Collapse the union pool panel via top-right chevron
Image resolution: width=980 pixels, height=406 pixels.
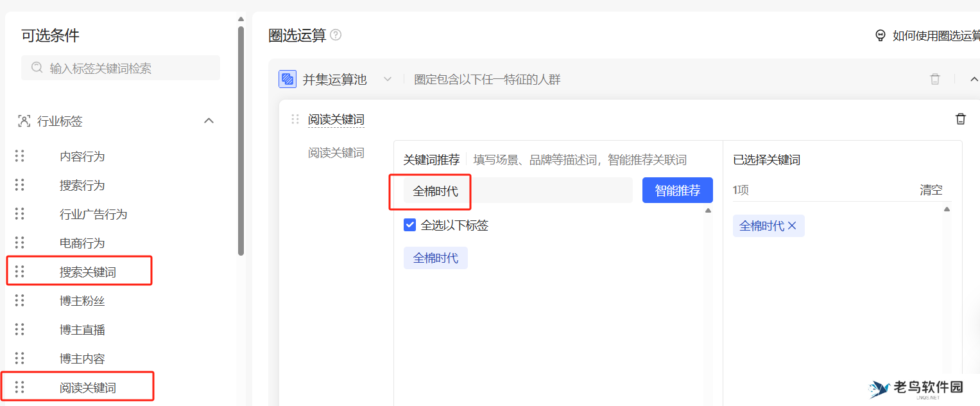click(976, 78)
